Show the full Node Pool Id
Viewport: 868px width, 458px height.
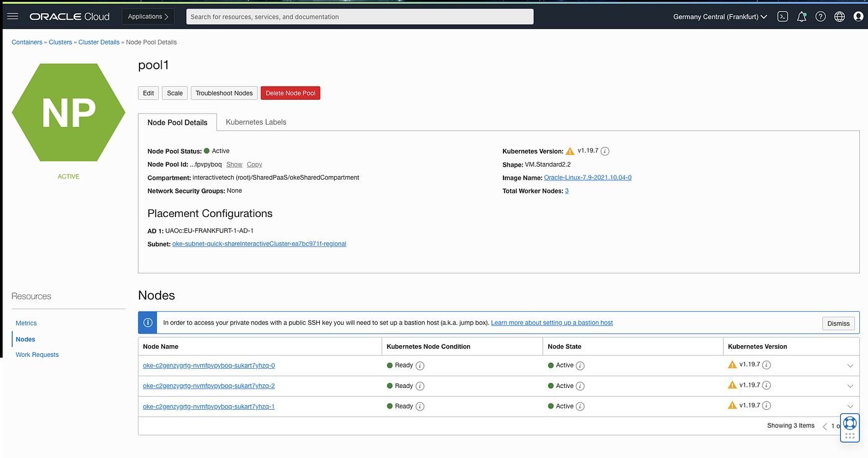pos(234,164)
